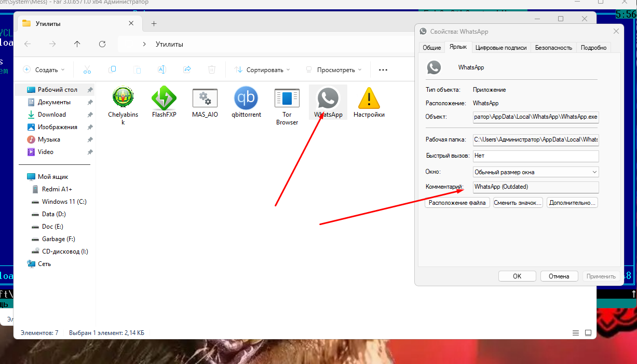This screenshot has height=364, width=637.
Task: Click the MAS_AIO file icon
Action: click(x=205, y=99)
